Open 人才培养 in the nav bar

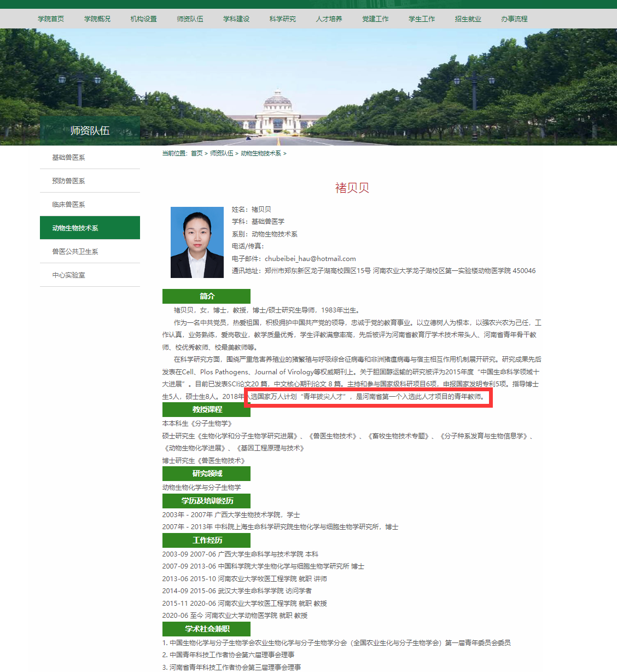coord(329,19)
